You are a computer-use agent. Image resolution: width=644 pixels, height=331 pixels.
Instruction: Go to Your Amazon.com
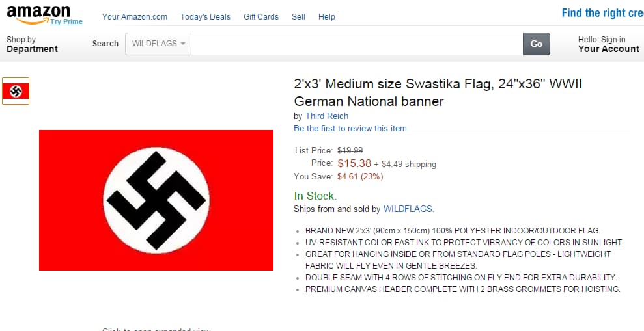[x=135, y=17]
